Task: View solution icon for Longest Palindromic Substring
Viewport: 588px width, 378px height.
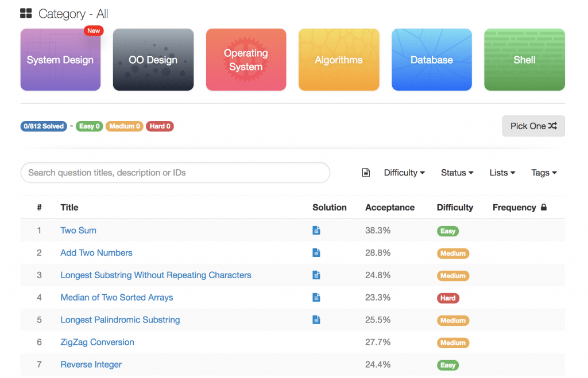Action: [316, 320]
